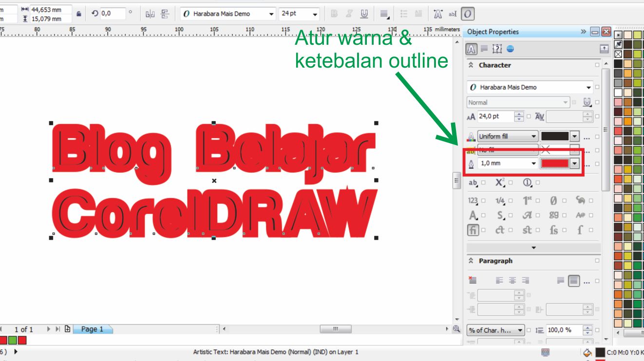Open the outline settings ellipsis button
The height and width of the screenshot is (361, 644).
coord(587,164)
